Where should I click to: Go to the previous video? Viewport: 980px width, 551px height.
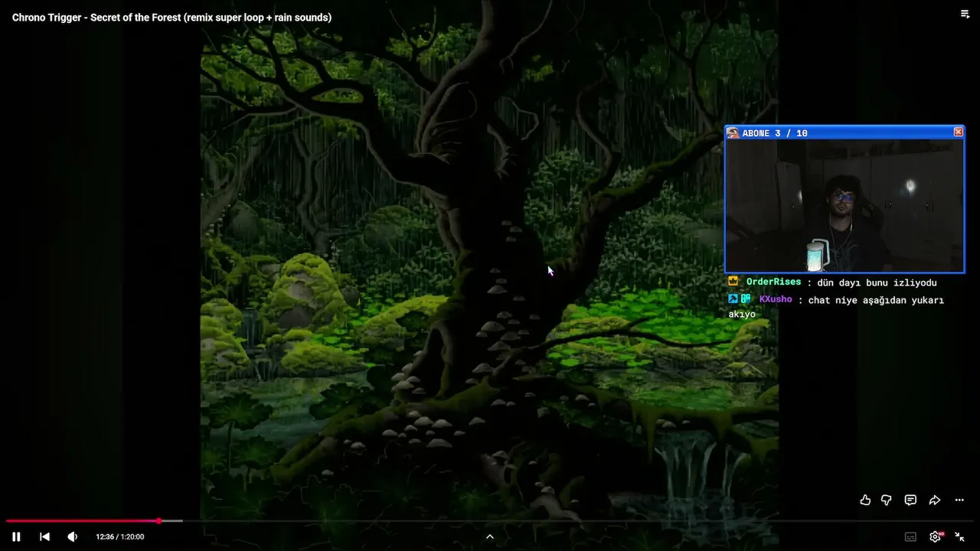coord(44,536)
